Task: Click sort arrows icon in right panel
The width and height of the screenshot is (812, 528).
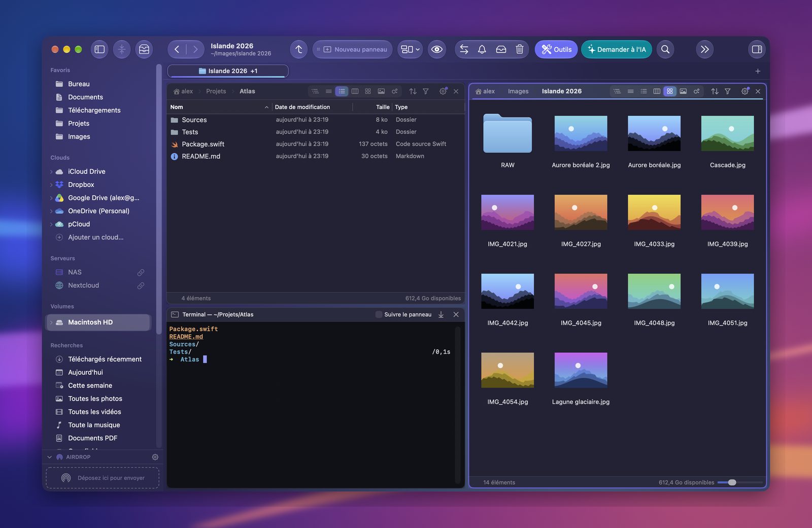Action: pyautogui.click(x=715, y=91)
